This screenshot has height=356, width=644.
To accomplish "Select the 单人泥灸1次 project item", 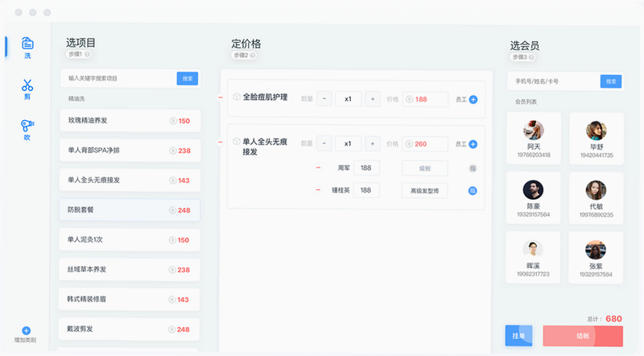I will (130, 240).
